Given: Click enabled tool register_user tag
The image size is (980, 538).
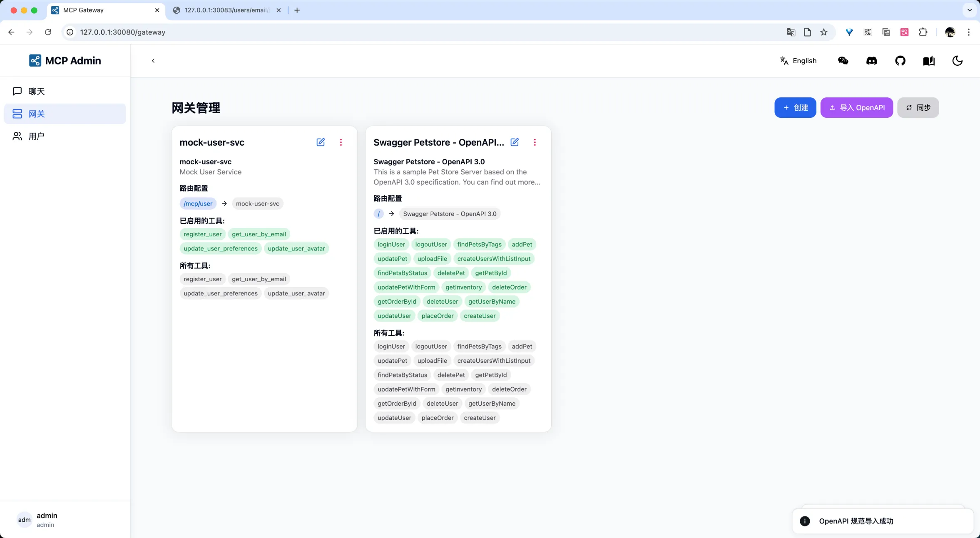Looking at the screenshot, I should tap(203, 234).
